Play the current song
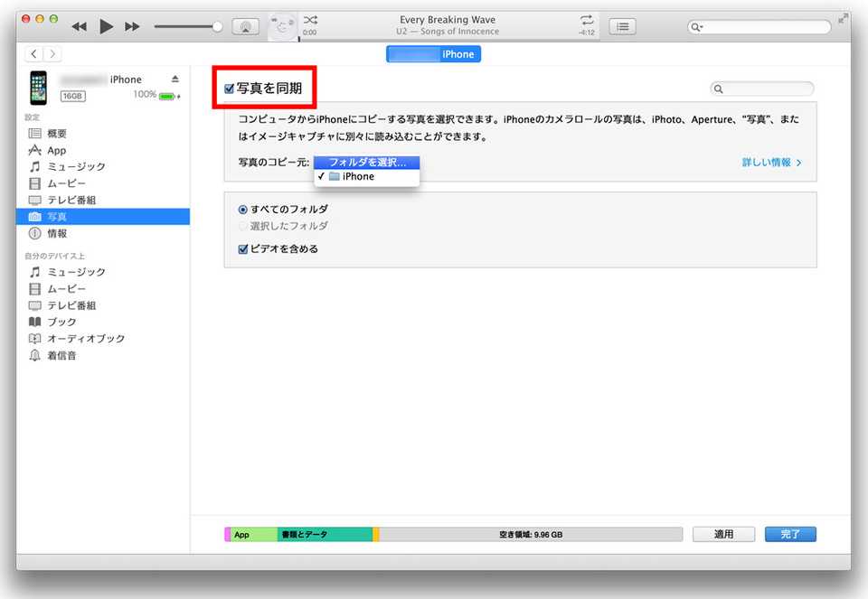Viewport: 868px width, 599px height. point(106,26)
